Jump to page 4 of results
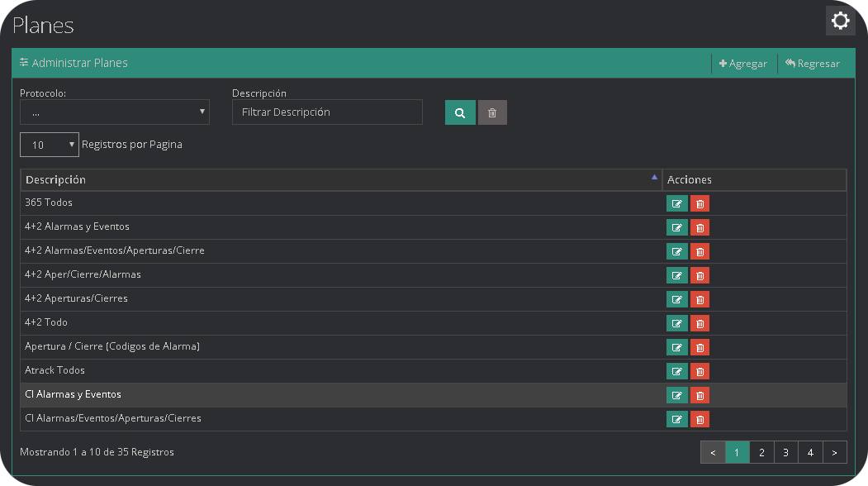Screen dimensions: 868x486 tap(810, 452)
